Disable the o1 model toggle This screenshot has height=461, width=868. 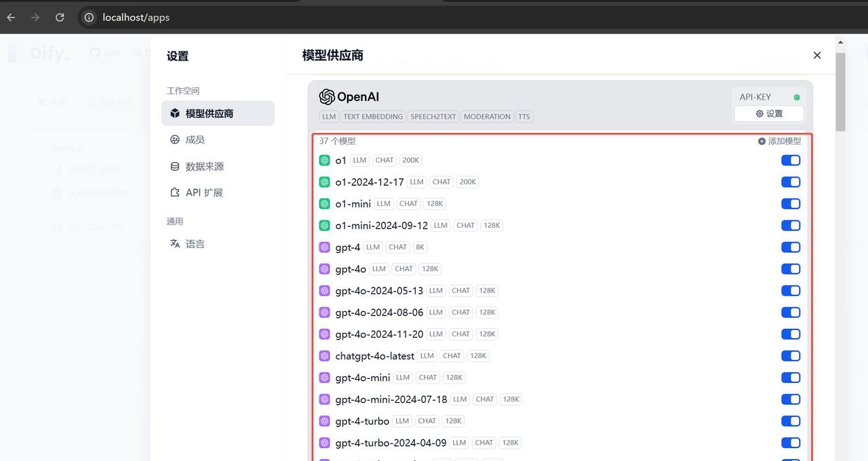(x=791, y=160)
